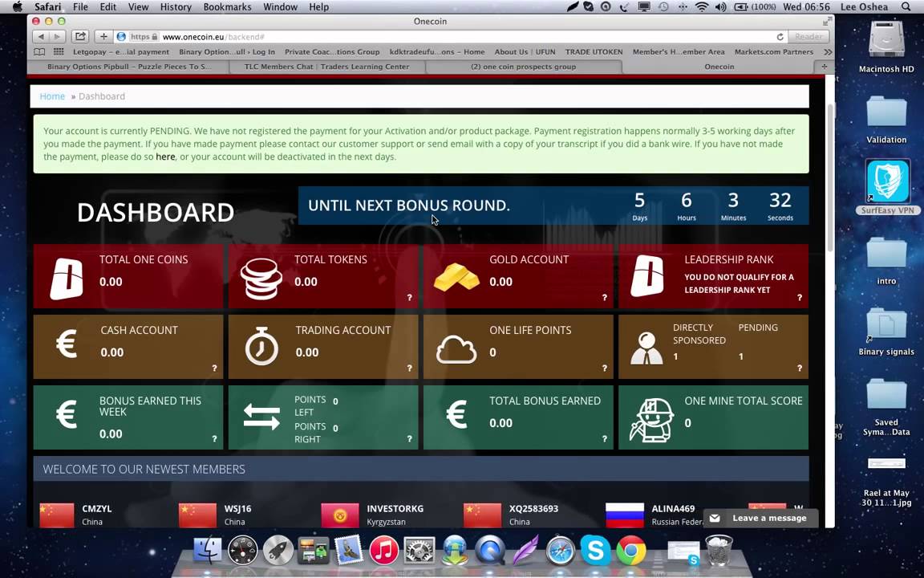Open the Markets.com Partners bookmark
The image size is (924, 578).
(774, 52)
